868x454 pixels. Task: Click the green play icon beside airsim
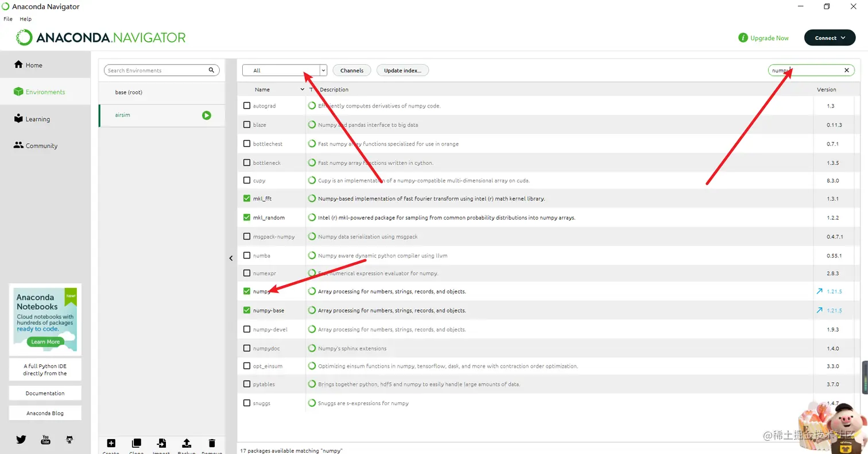click(x=207, y=116)
